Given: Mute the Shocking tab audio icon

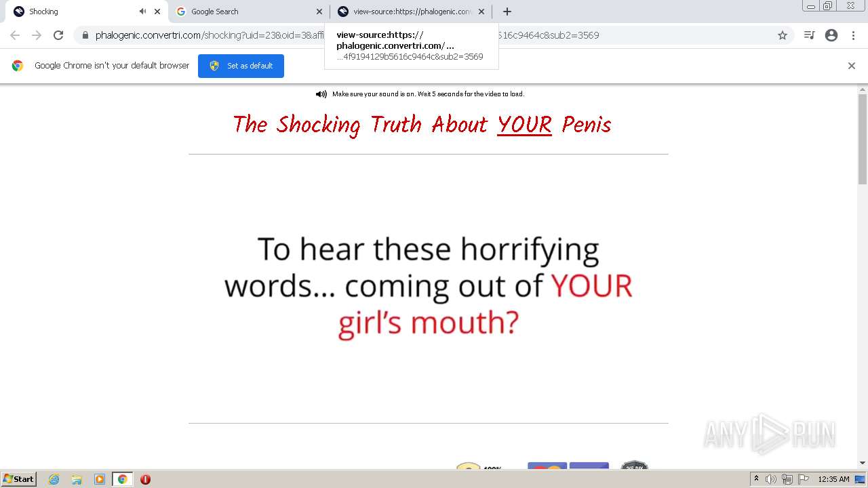Looking at the screenshot, I should pos(142,12).
